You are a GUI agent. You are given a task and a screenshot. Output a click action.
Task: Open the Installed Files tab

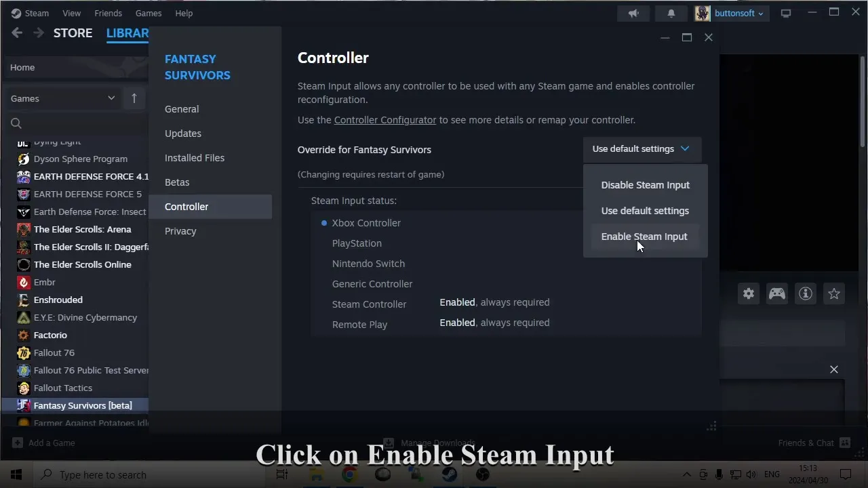(210, 158)
